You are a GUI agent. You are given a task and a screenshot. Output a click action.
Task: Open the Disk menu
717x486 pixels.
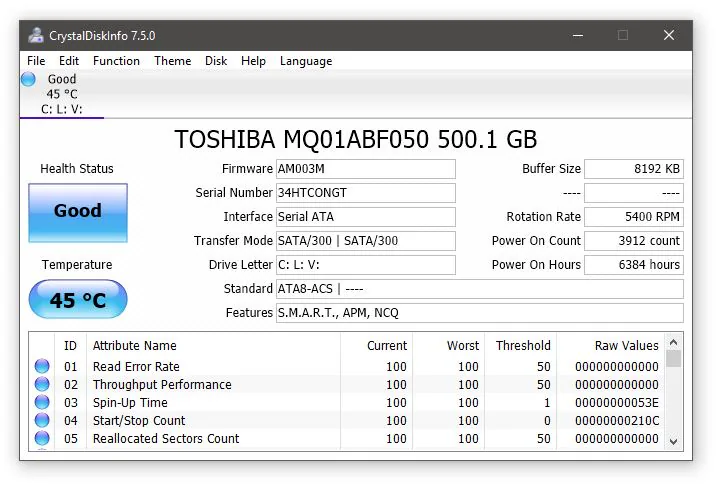pyautogui.click(x=216, y=61)
